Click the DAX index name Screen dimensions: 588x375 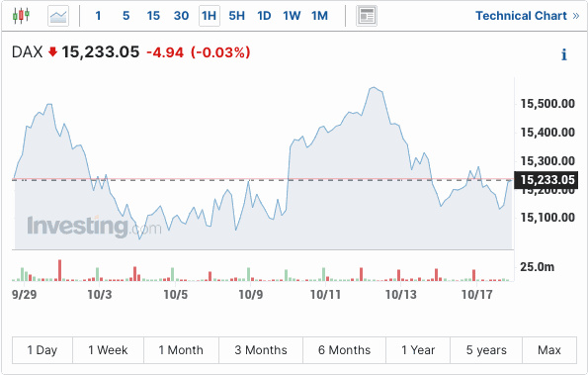coord(27,51)
